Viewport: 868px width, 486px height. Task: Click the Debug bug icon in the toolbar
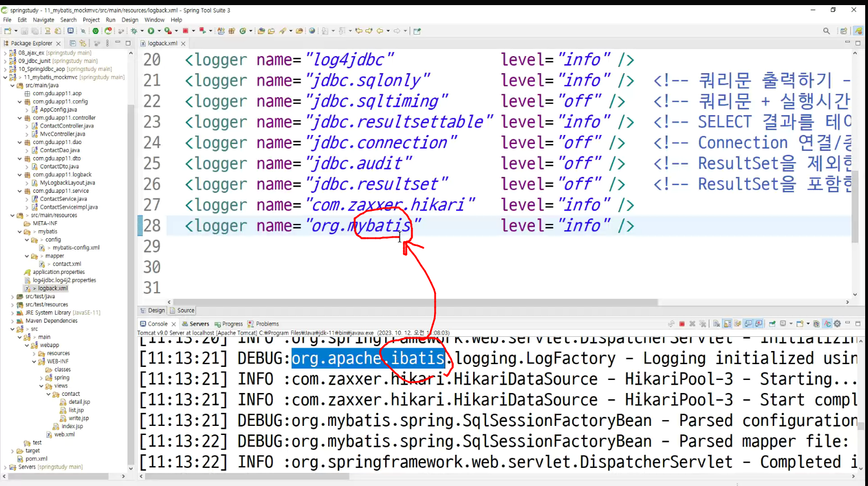pos(134,31)
